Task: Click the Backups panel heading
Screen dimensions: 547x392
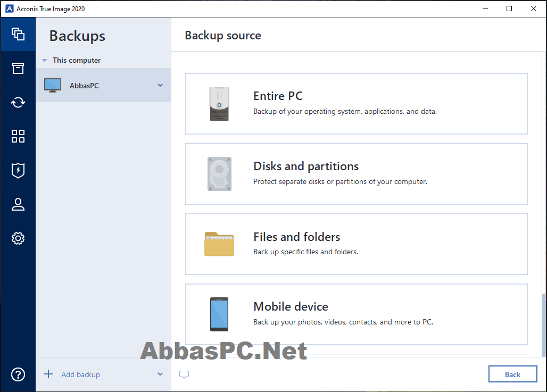Action: [x=77, y=36]
